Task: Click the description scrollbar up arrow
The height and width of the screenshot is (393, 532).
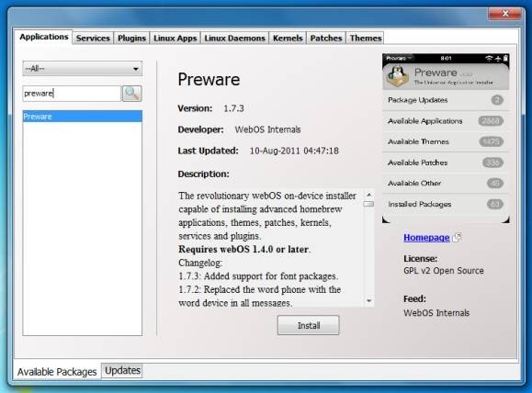Action: (x=368, y=195)
